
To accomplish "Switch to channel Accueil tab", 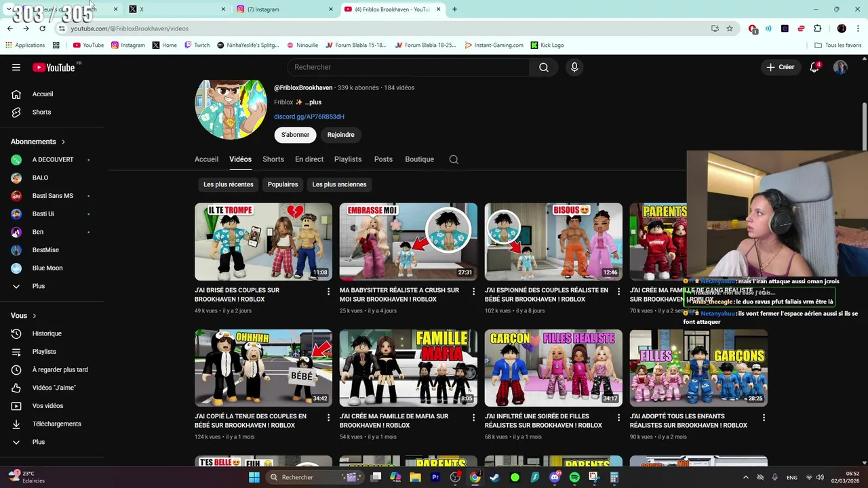I will coord(206,159).
